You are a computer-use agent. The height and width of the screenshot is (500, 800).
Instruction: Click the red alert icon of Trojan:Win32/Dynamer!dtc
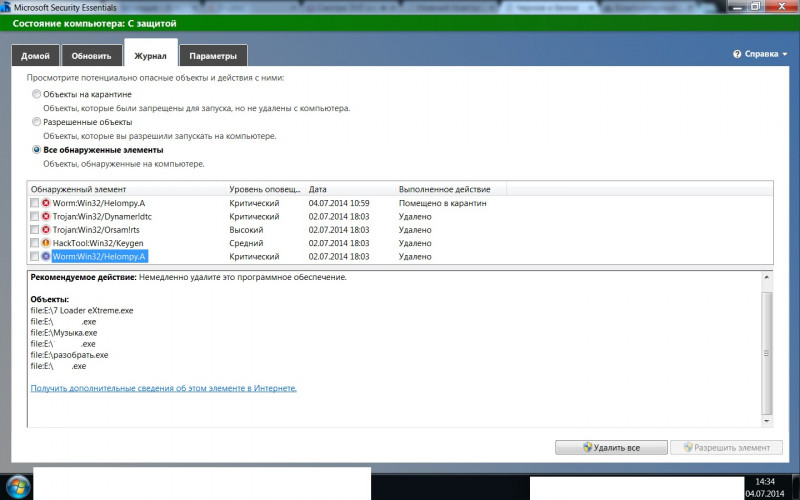tap(46, 216)
